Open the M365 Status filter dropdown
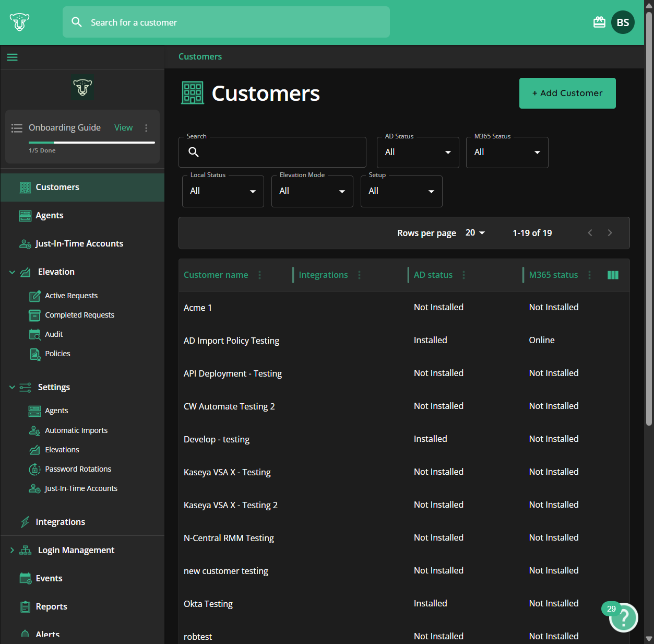Image resolution: width=654 pixels, height=644 pixels. pyautogui.click(x=507, y=153)
